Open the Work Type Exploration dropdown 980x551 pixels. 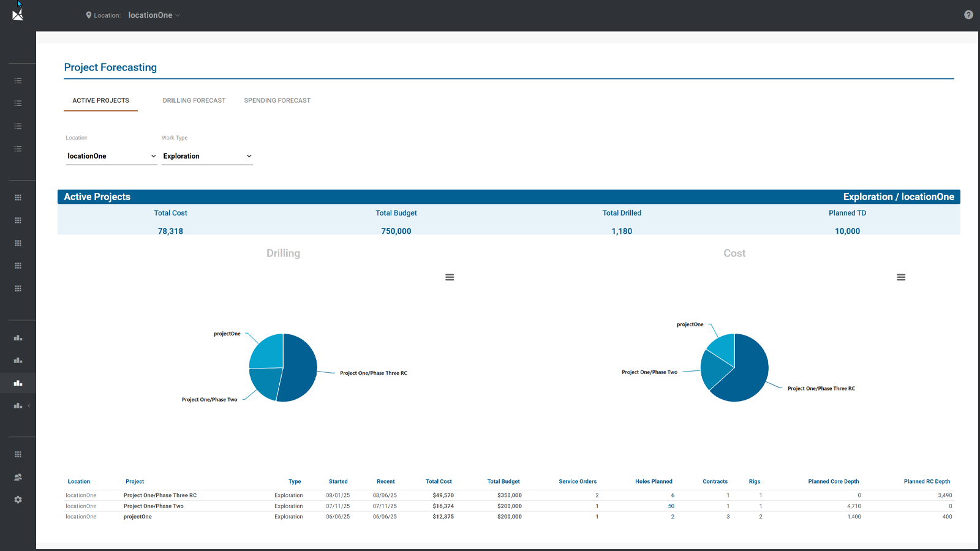207,156
